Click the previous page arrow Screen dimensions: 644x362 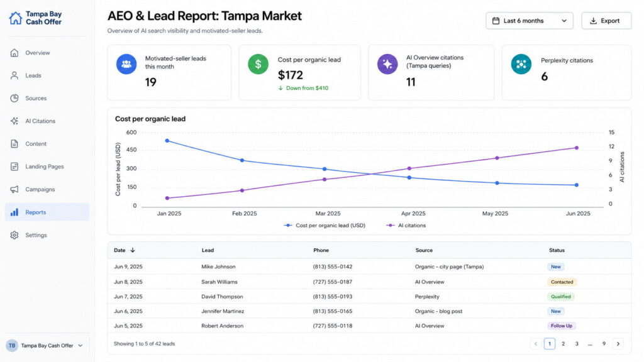click(x=536, y=344)
